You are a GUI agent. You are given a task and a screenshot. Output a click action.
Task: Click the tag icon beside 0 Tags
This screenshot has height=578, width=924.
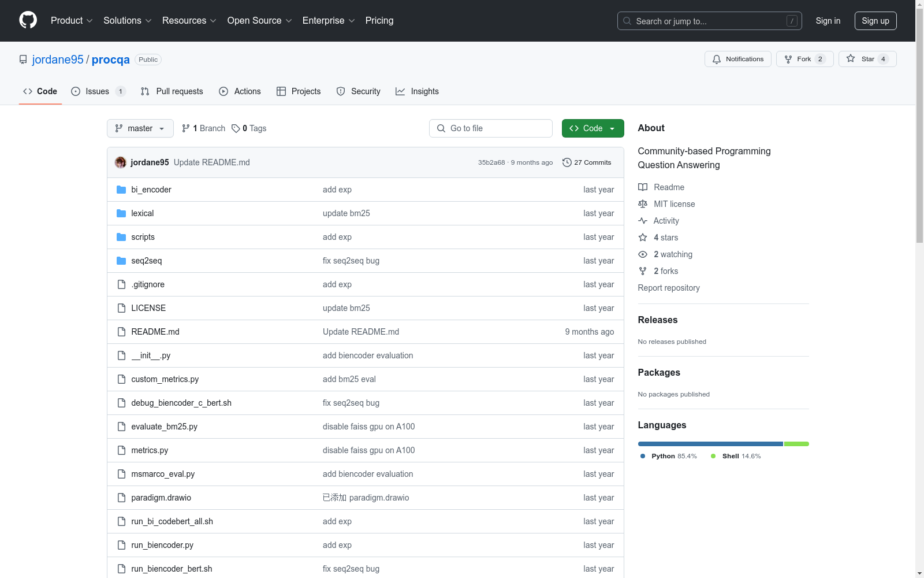(236, 128)
